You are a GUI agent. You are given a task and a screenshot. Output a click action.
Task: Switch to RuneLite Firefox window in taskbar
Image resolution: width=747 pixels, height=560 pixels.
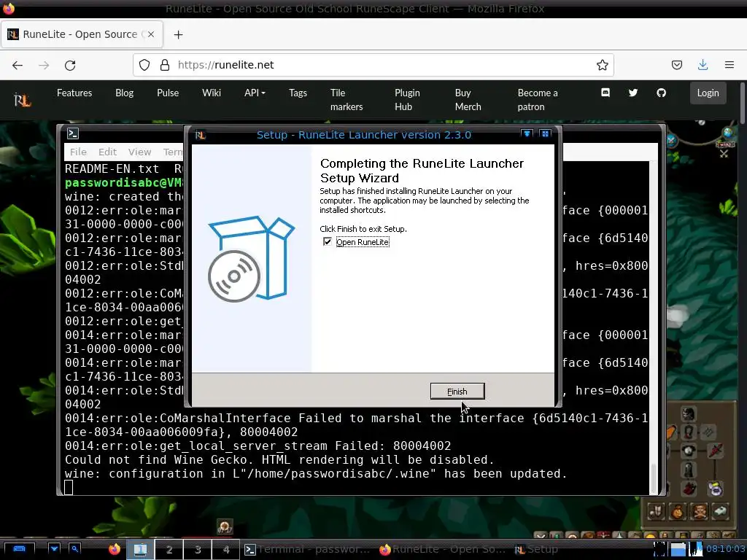[443, 549]
